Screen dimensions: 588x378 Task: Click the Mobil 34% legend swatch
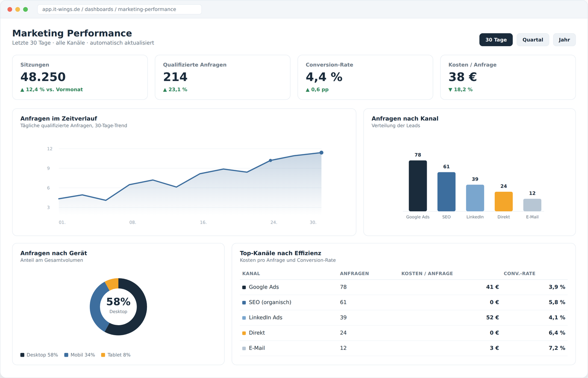66,355
